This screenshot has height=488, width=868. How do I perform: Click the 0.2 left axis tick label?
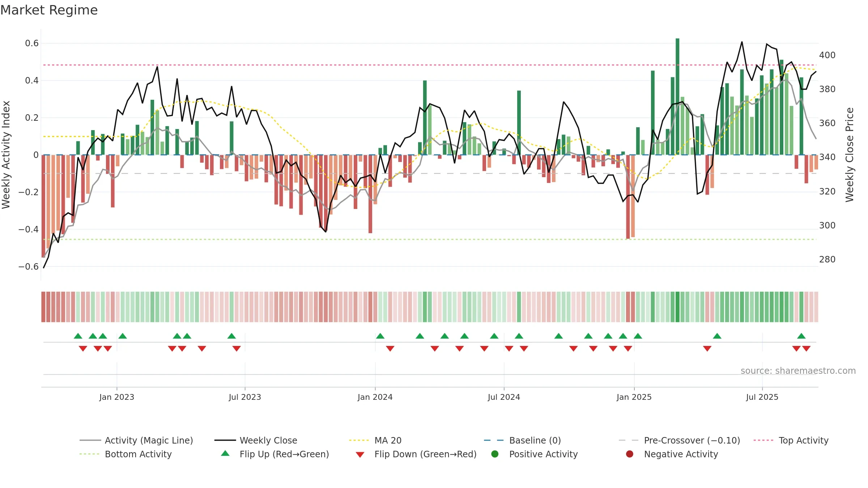click(x=32, y=118)
